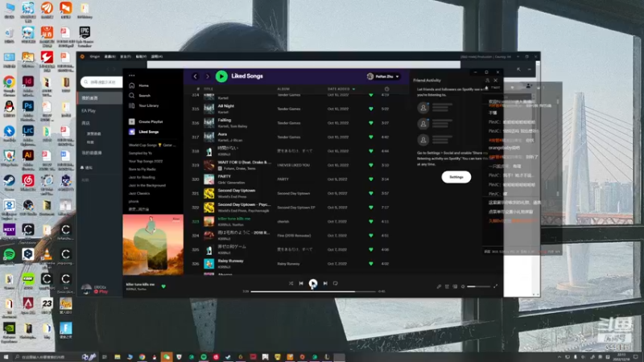Open the Your Top Songs 2022 playlist
The image size is (644, 362).
pos(146,162)
